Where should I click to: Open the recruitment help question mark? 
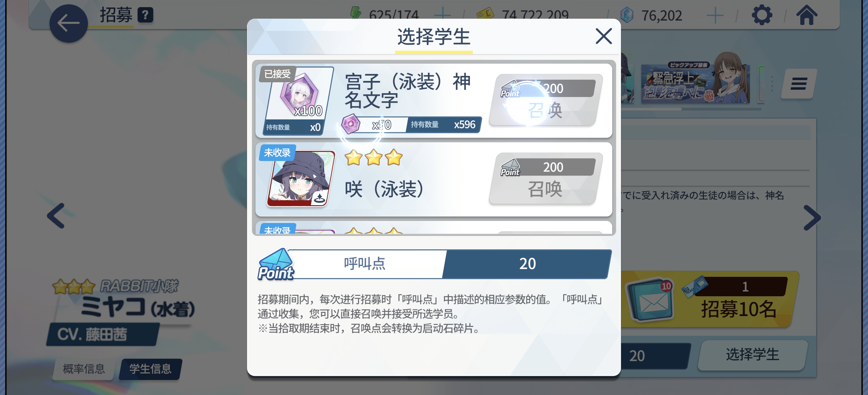(x=145, y=15)
